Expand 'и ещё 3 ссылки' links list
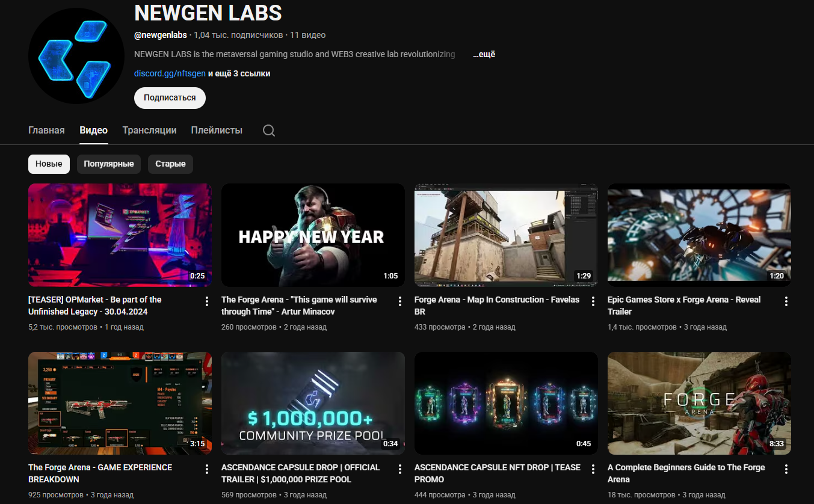 click(x=239, y=73)
